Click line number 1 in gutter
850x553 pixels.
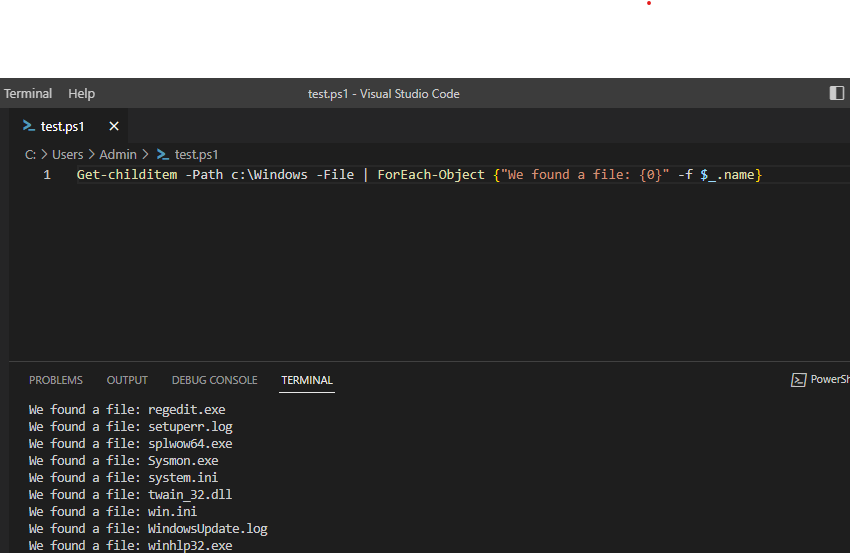(47, 175)
